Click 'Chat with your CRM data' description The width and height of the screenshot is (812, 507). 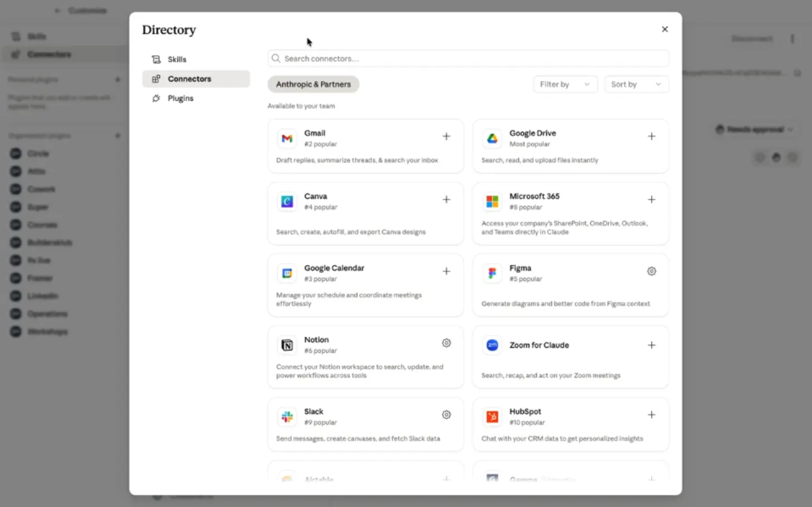tap(562, 439)
